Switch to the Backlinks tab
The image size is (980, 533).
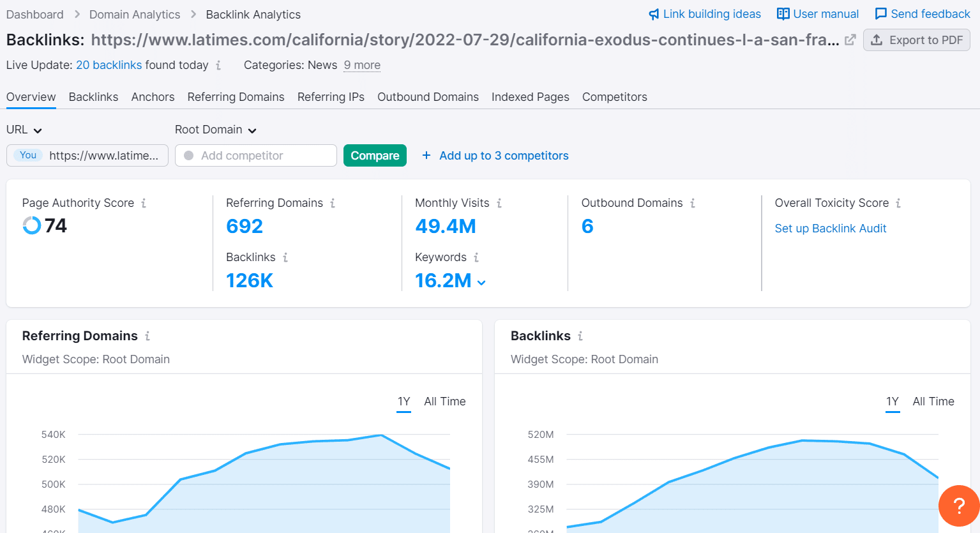click(93, 97)
